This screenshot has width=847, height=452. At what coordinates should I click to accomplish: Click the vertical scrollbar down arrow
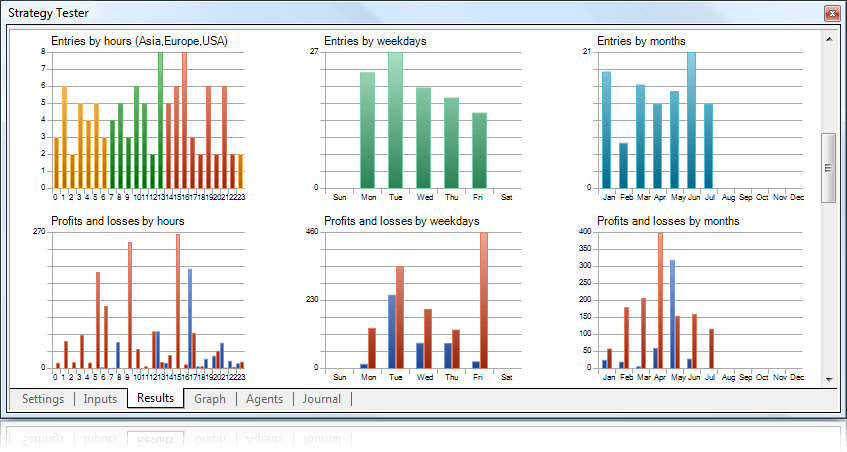[828, 380]
